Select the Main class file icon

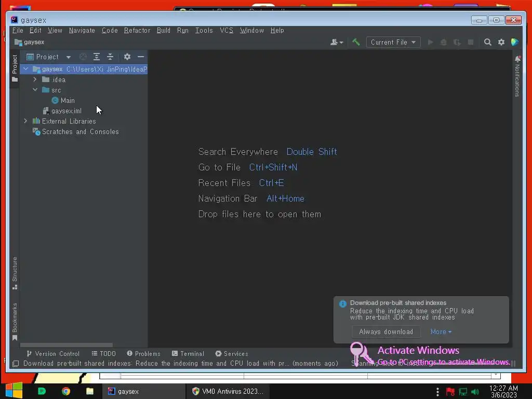coord(55,100)
